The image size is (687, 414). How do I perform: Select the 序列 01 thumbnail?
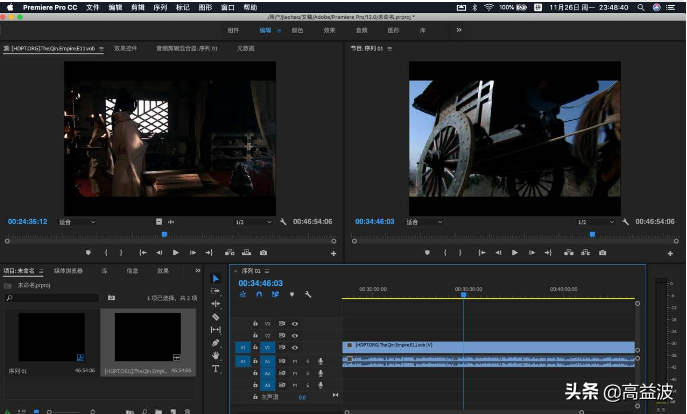pyautogui.click(x=52, y=336)
